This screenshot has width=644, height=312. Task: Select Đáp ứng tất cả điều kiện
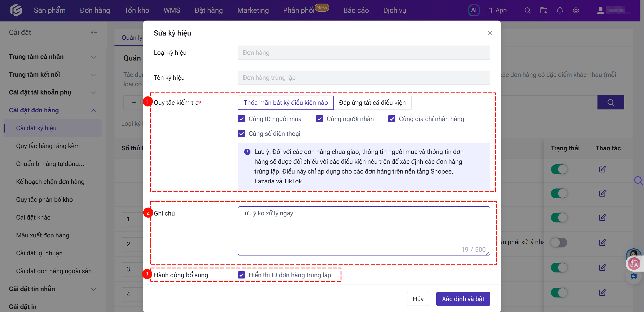(x=372, y=103)
